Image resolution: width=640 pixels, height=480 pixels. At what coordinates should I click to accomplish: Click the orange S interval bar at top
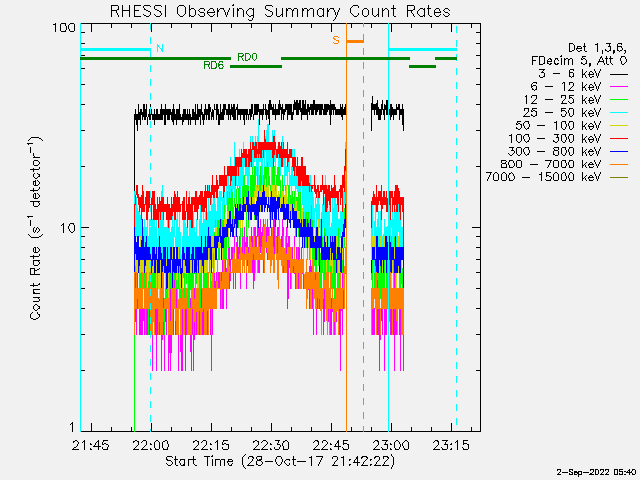pos(355,41)
